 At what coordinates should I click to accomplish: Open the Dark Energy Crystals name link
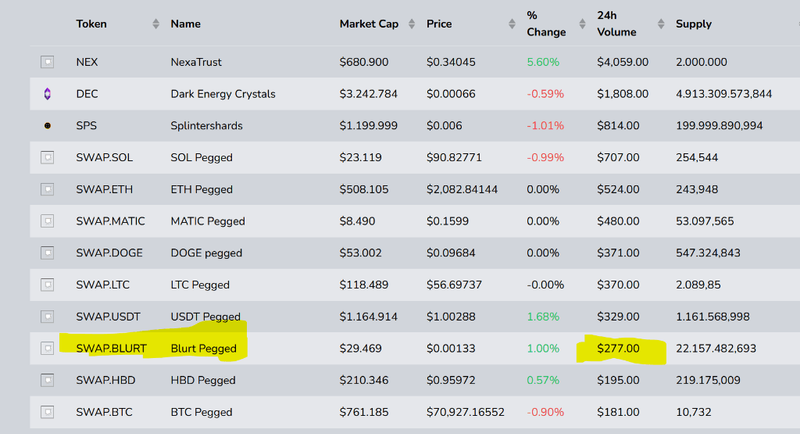pyautogui.click(x=222, y=94)
